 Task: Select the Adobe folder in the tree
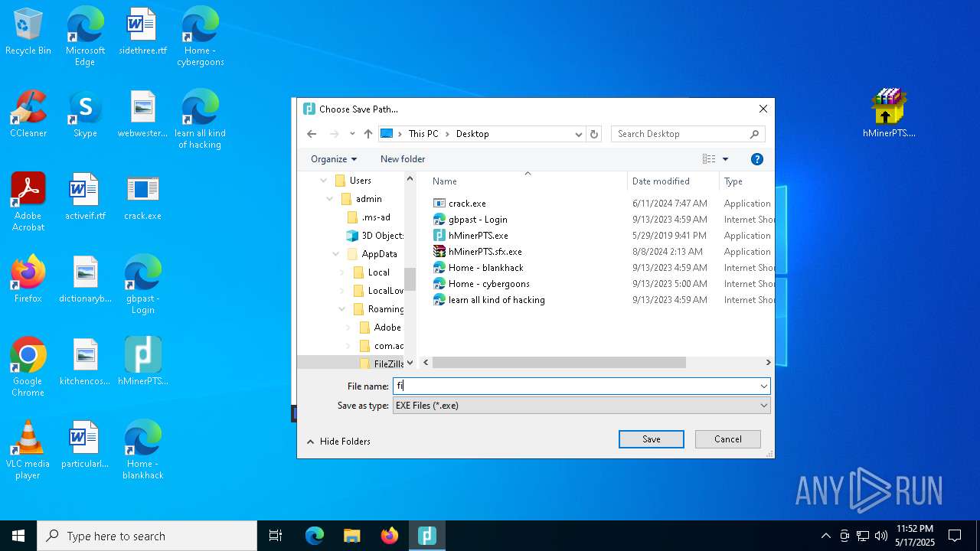[381, 328]
